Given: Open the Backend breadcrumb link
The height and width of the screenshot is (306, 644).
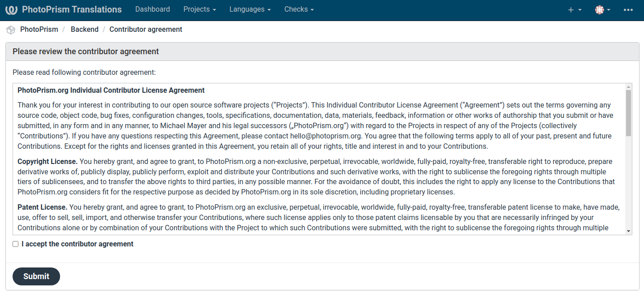Looking at the screenshot, I should tap(84, 30).
